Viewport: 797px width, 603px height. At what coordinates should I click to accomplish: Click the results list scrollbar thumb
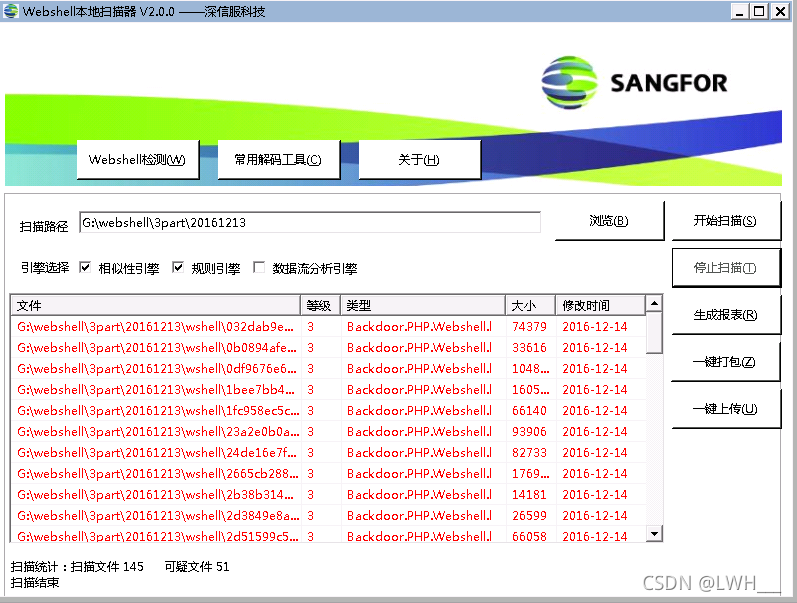(x=654, y=333)
